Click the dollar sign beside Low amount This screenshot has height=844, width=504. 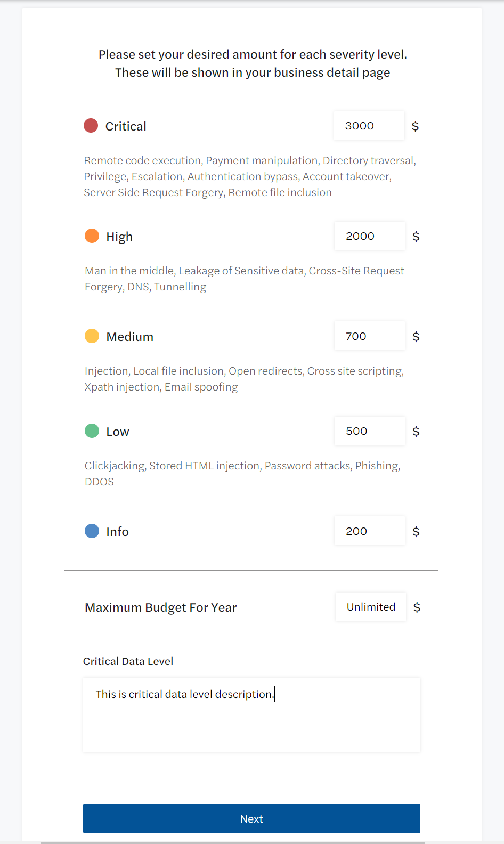[x=416, y=432]
